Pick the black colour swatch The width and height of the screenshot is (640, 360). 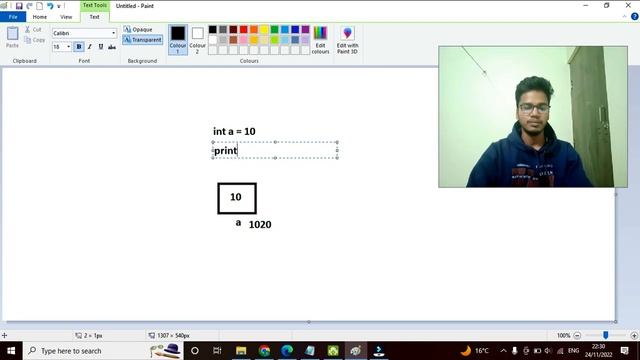tap(213, 29)
